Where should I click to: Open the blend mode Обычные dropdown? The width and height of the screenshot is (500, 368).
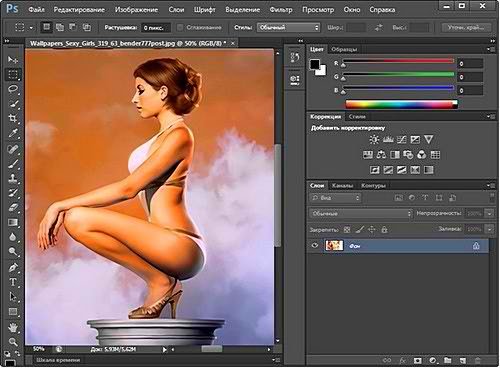click(361, 214)
